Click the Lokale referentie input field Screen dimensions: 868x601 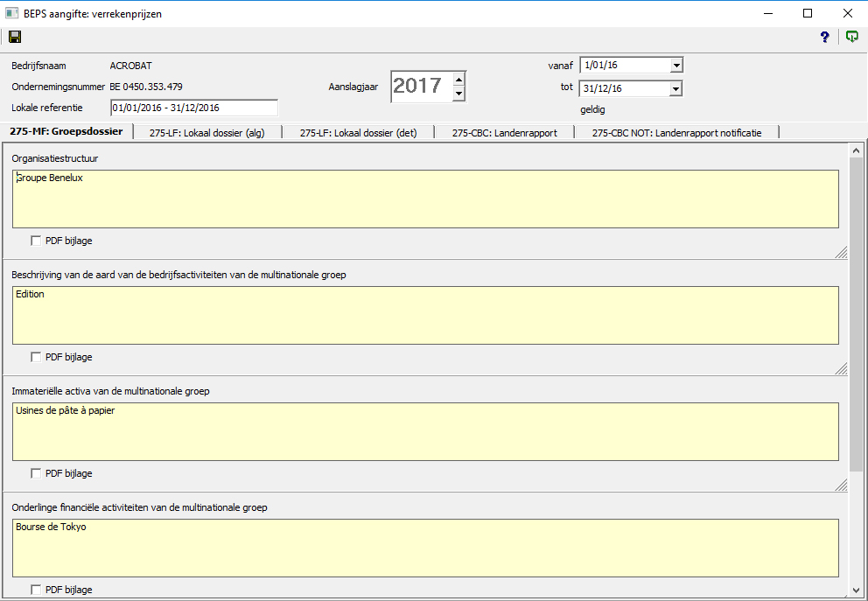point(193,108)
